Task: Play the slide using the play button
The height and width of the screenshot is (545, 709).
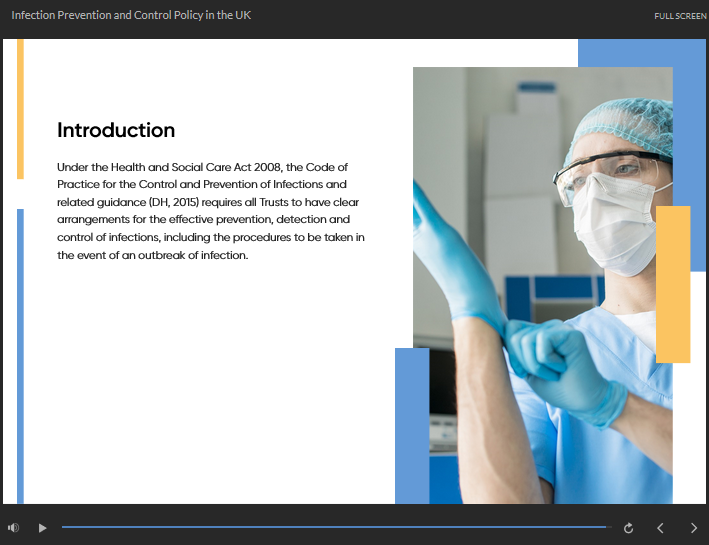Action: pos(43,528)
